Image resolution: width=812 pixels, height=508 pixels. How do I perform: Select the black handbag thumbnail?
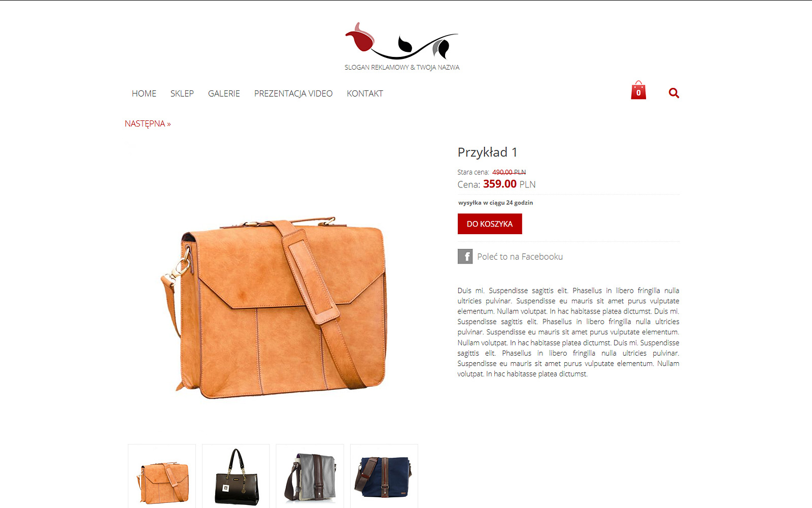click(236, 476)
